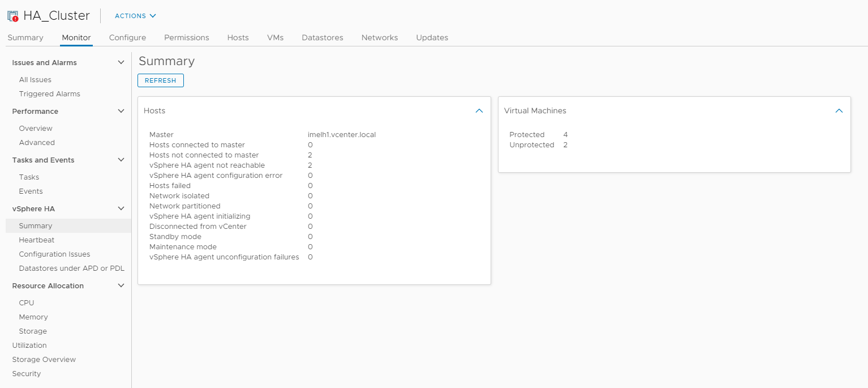Open Events in sidebar
This screenshot has width=868, height=388.
31,191
